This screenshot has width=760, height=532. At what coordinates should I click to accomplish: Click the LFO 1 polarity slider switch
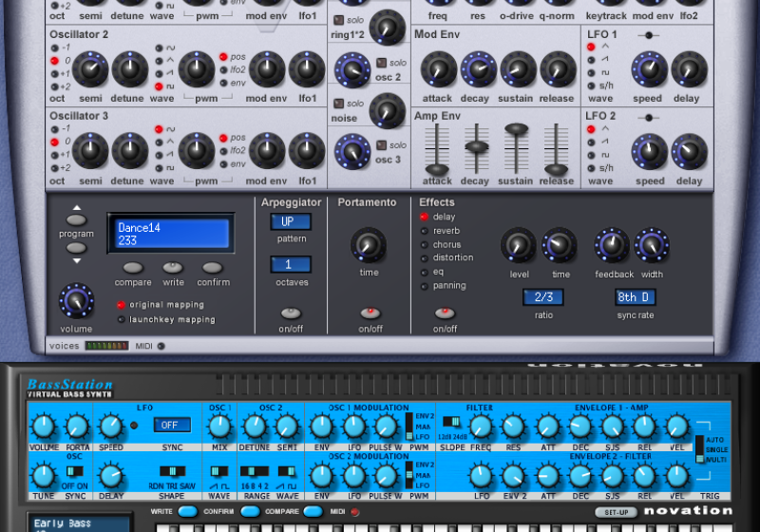[x=649, y=35]
